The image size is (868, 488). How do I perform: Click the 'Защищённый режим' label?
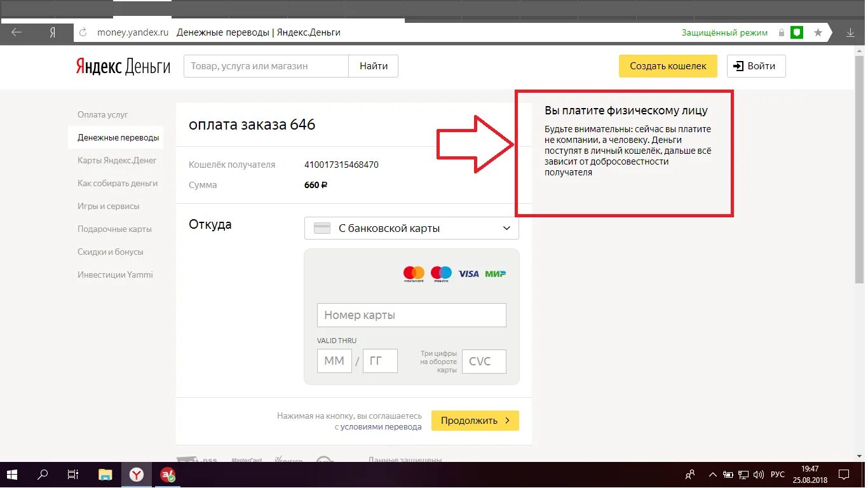click(x=724, y=32)
